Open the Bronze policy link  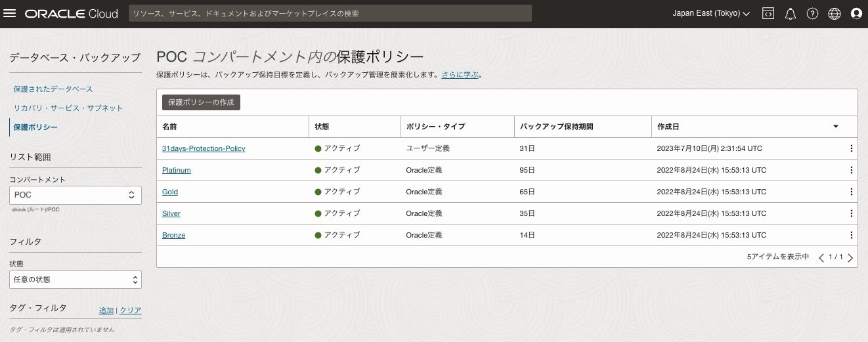pos(174,235)
